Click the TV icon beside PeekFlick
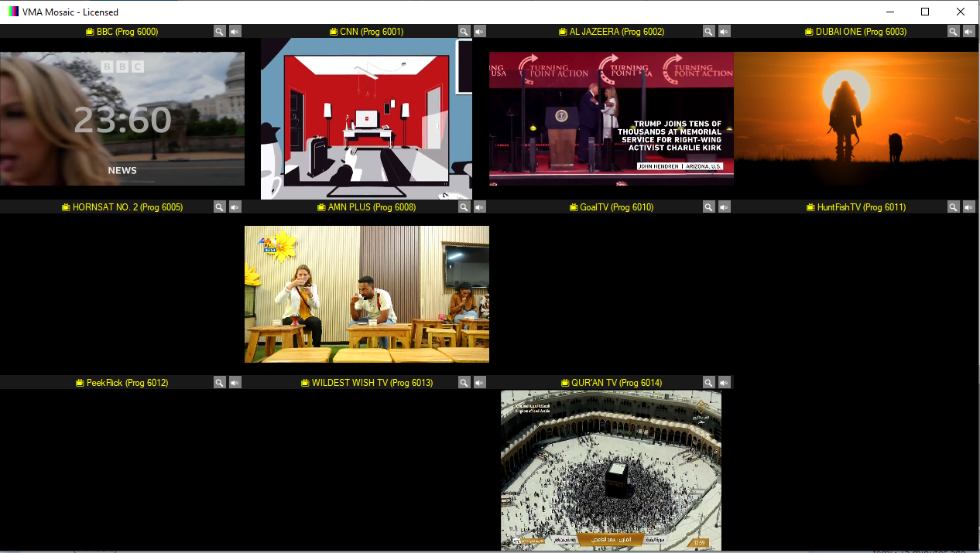This screenshot has height=553, width=980. (80, 383)
